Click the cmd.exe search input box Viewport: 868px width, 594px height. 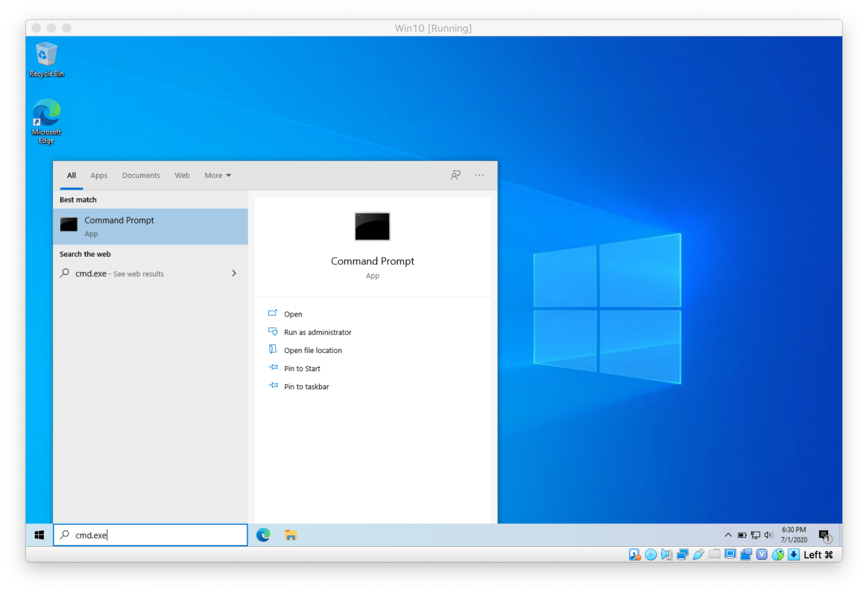(x=156, y=535)
